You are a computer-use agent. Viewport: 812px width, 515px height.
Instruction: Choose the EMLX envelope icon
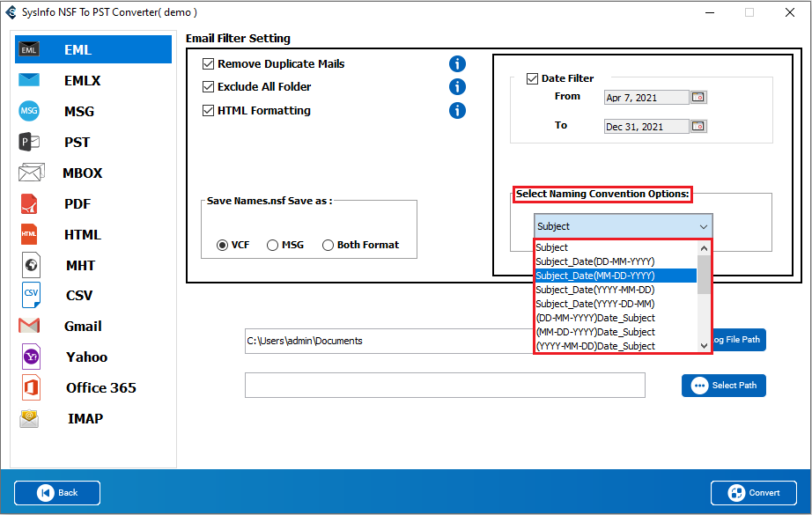pyautogui.click(x=29, y=80)
